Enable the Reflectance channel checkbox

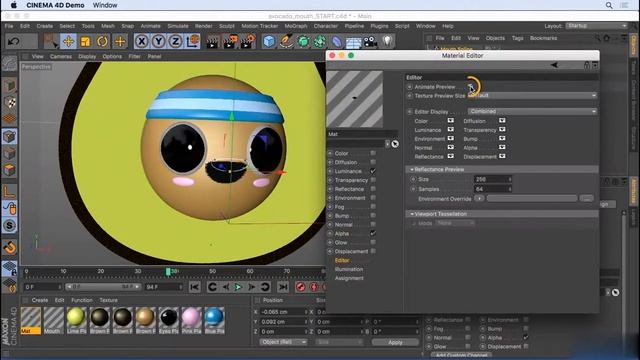373,189
